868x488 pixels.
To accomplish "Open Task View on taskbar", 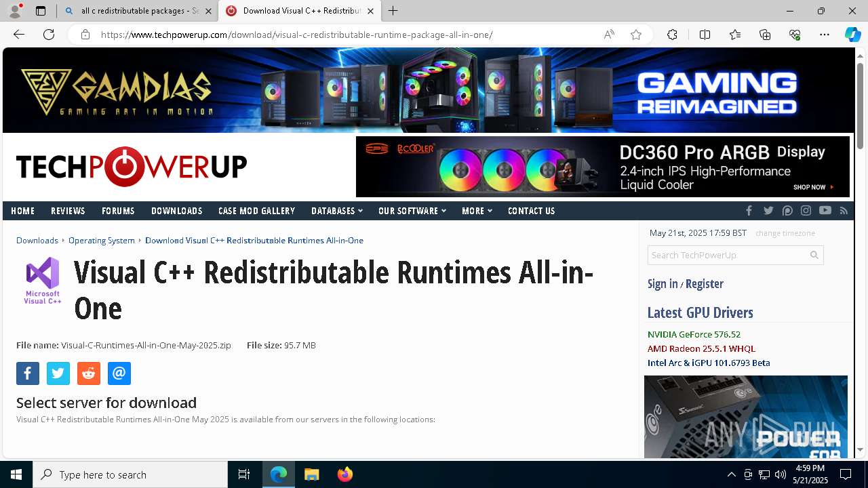I will pos(244,474).
